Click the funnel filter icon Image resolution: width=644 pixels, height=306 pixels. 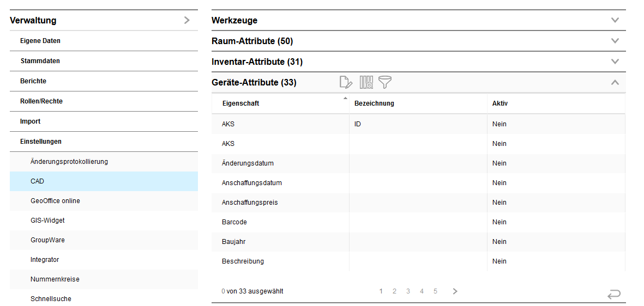tap(386, 82)
